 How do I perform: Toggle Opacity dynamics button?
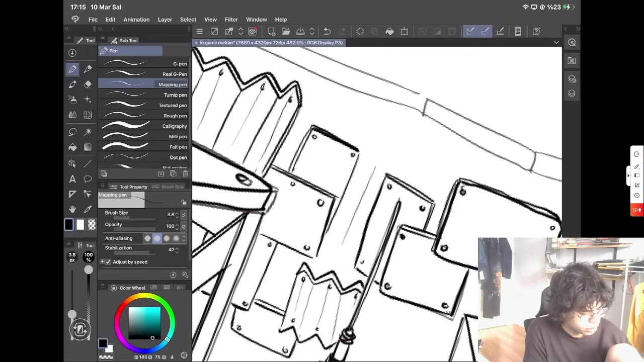pos(184,227)
